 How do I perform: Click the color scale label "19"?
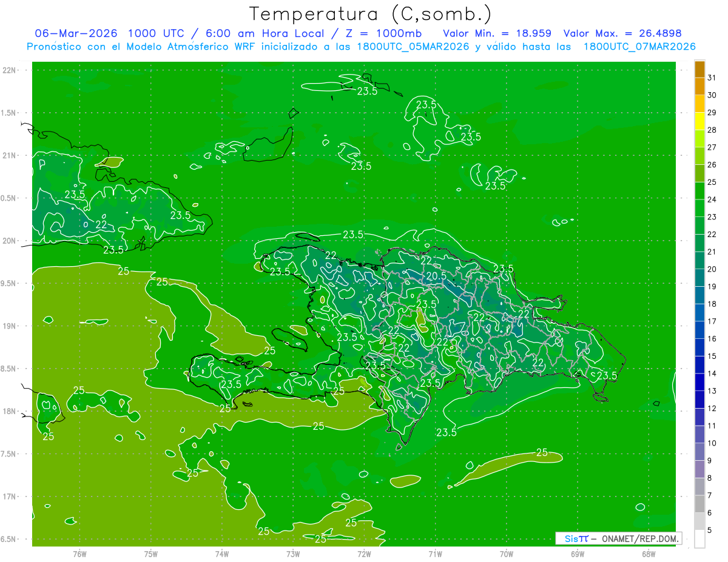click(712, 287)
